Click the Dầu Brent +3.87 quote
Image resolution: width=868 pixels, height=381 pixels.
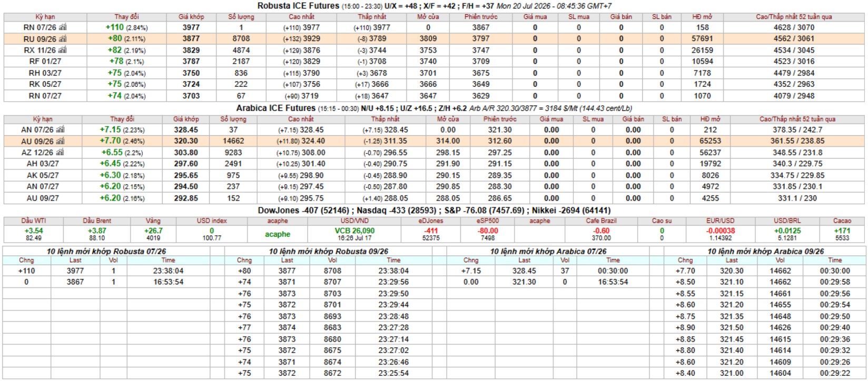point(97,231)
